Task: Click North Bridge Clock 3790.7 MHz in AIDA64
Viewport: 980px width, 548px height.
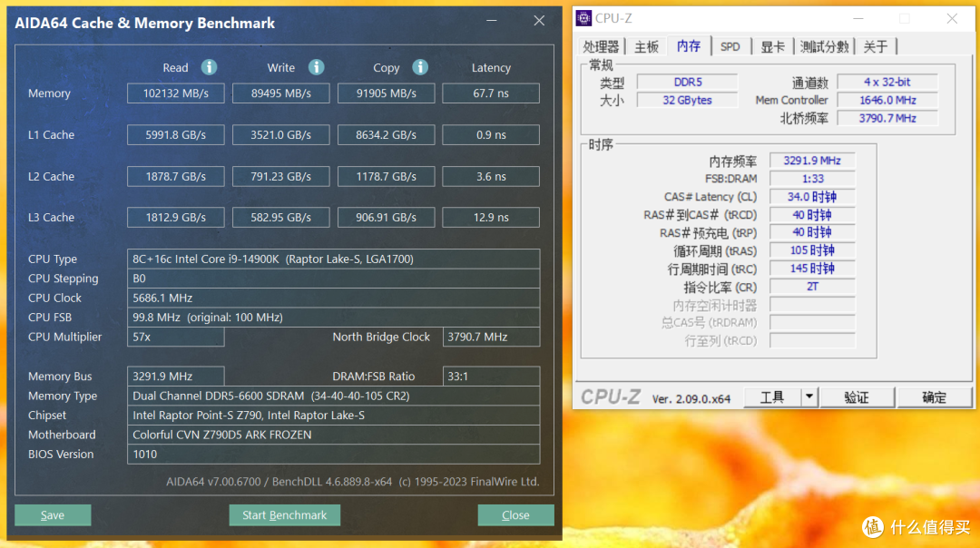Action: (x=491, y=337)
